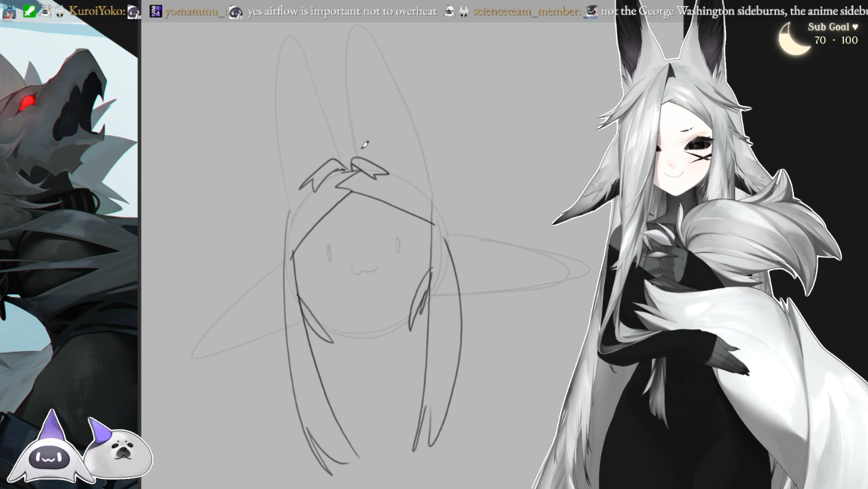This screenshot has width=868, height=489.
Task: Click the graduation cap emote in chat
Action: coord(591,11)
